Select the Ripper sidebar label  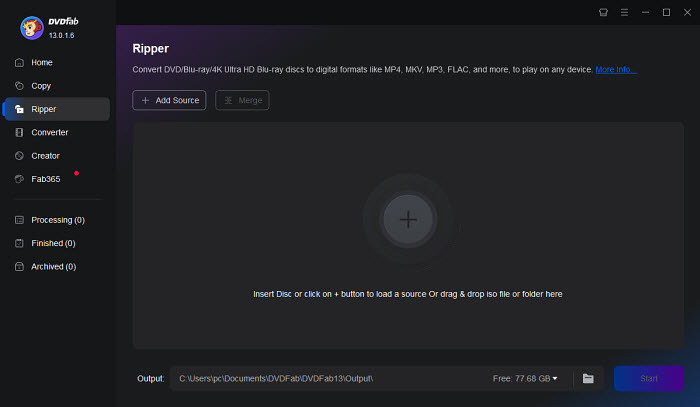click(x=44, y=109)
